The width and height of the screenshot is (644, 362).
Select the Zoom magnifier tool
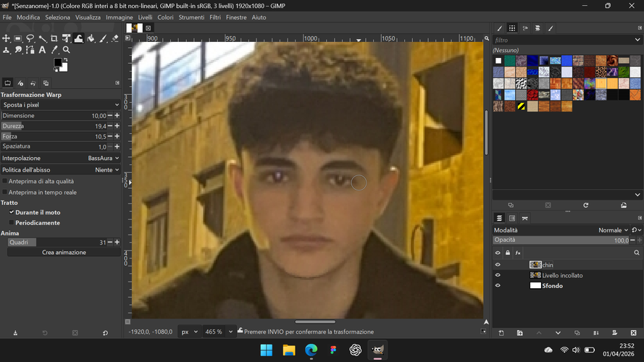[66, 50]
